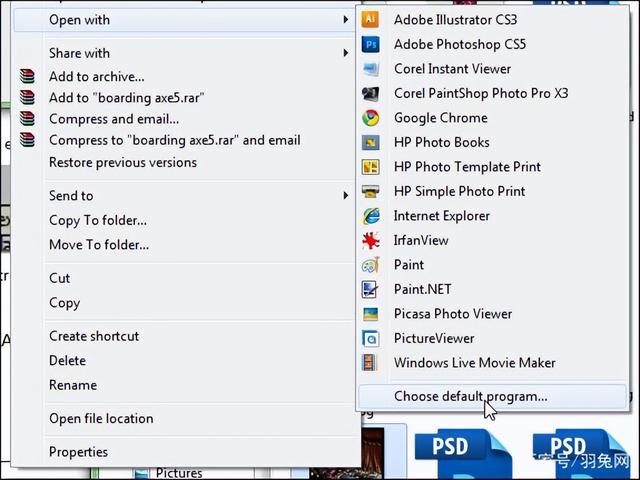
Task: Click the Adobe Photoshop CS5 icon
Action: pos(370,44)
